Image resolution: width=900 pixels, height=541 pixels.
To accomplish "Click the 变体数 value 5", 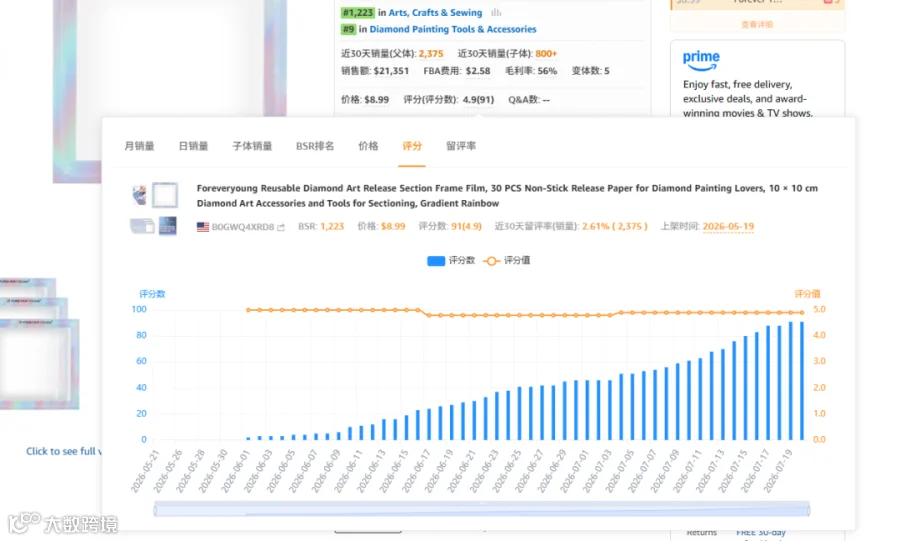I will point(607,71).
